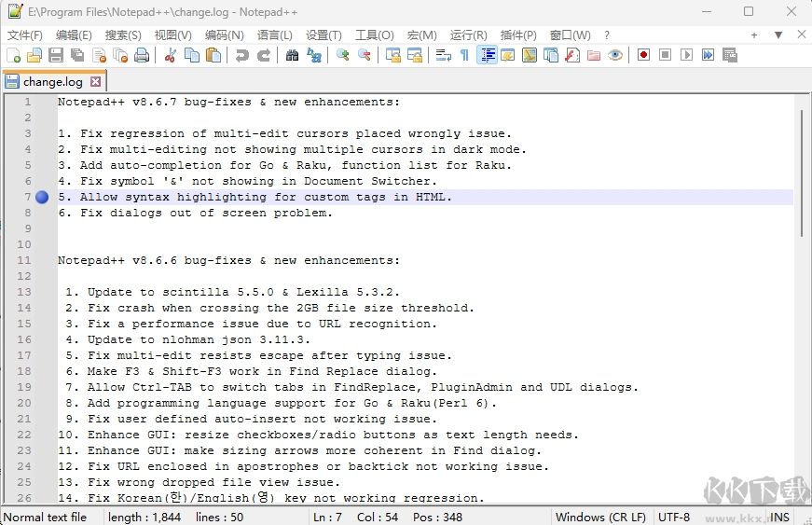Click the blue bookmark on line 7
Viewport: 812px width, 525px height.
[42, 198]
